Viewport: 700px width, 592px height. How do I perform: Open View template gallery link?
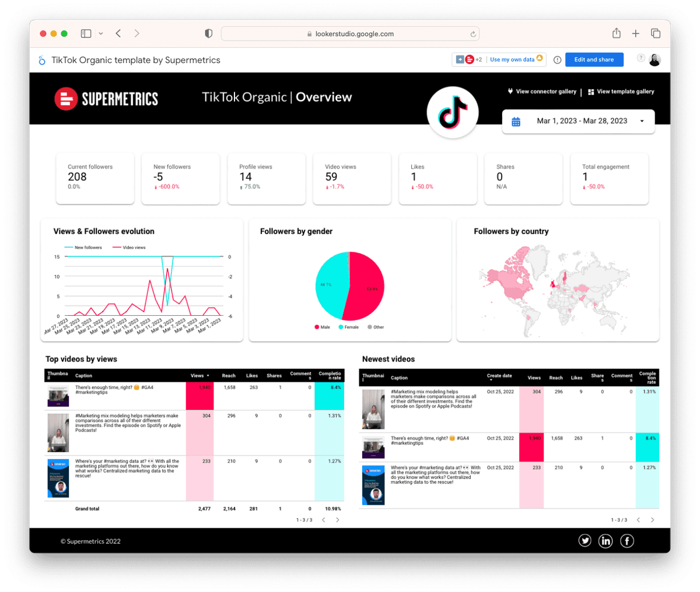(x=621, y=92)
